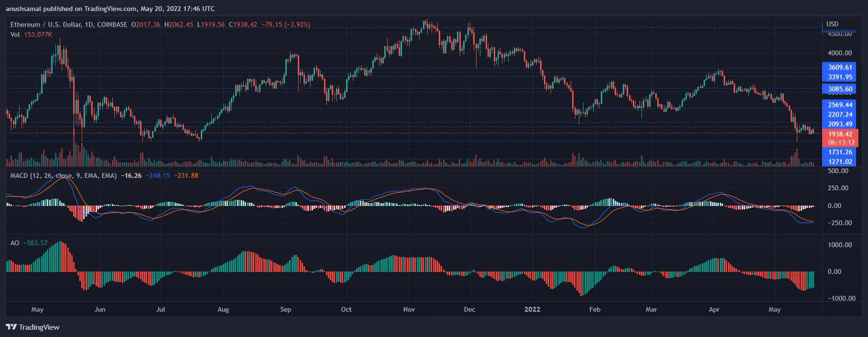Click the closing price C1938.42 value
The image size is (868, 337).
[243, 24]
